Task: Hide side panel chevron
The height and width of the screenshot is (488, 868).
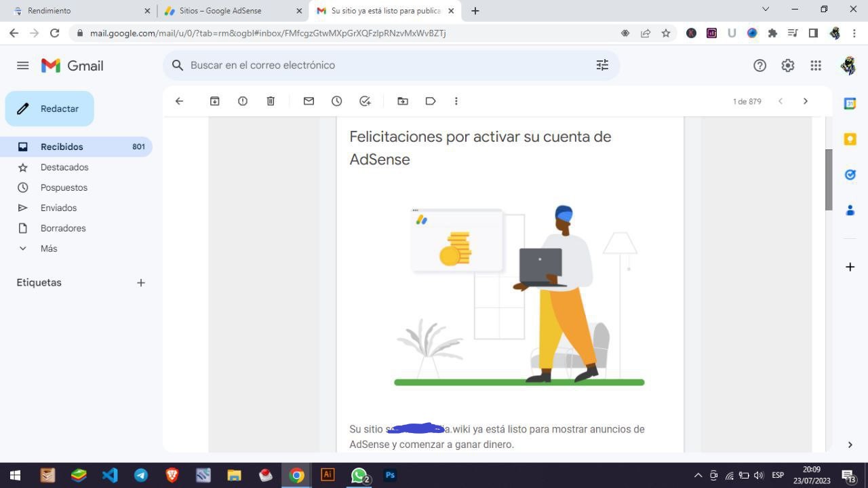Action: pos(850,445)
